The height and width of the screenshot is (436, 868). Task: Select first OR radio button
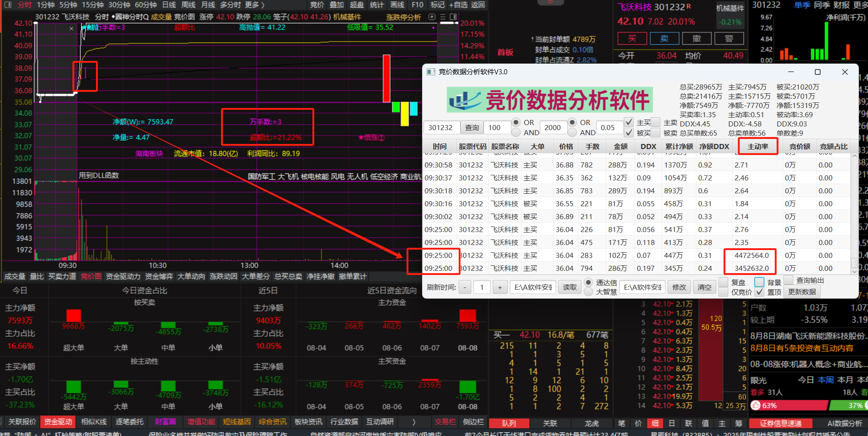516,122
